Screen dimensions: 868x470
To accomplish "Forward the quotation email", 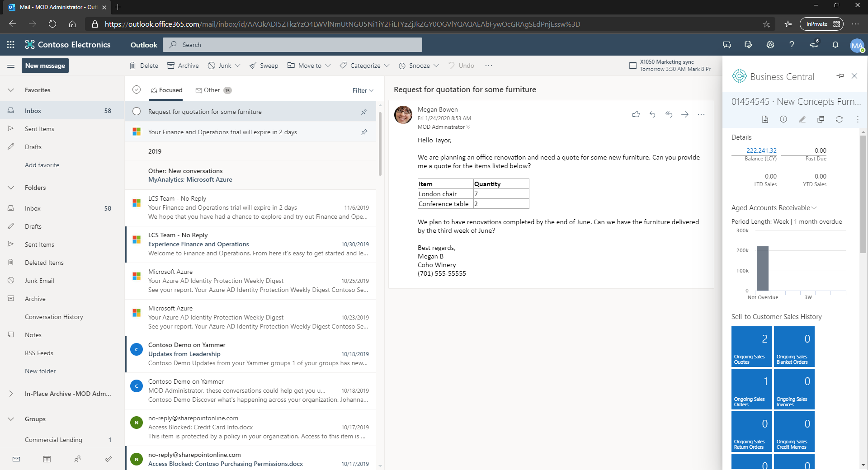I will pyautogui.click(x=685, y=114).
